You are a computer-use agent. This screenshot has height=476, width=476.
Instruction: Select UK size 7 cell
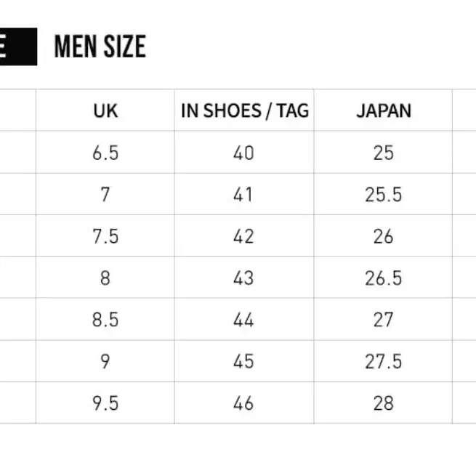(105, 195)
